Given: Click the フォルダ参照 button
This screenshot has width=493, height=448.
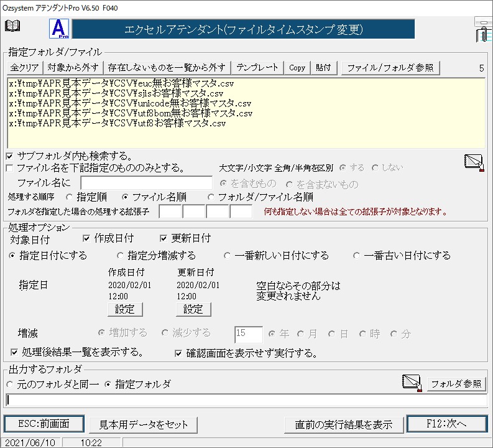Looking at the screenshot, I should [x=456, y=384].
